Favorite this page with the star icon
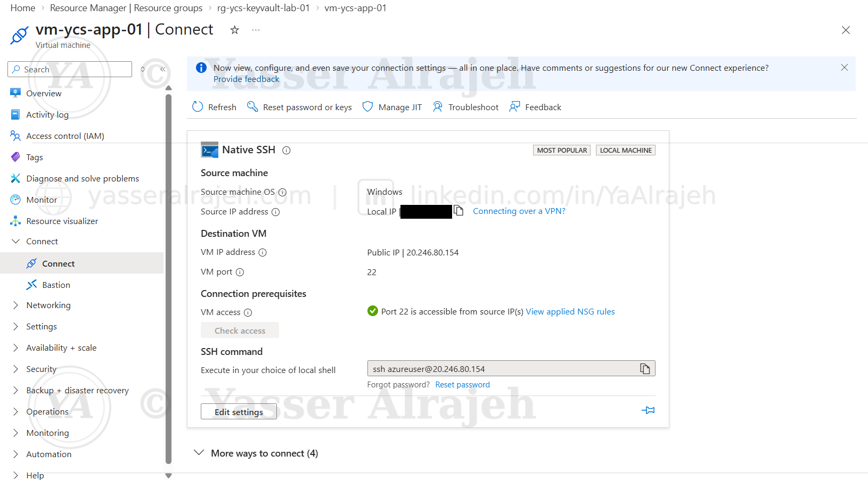 pos(234,30)
